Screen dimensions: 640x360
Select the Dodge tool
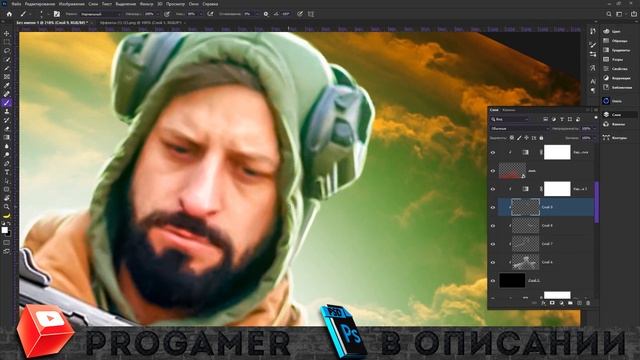coord(7,155)
